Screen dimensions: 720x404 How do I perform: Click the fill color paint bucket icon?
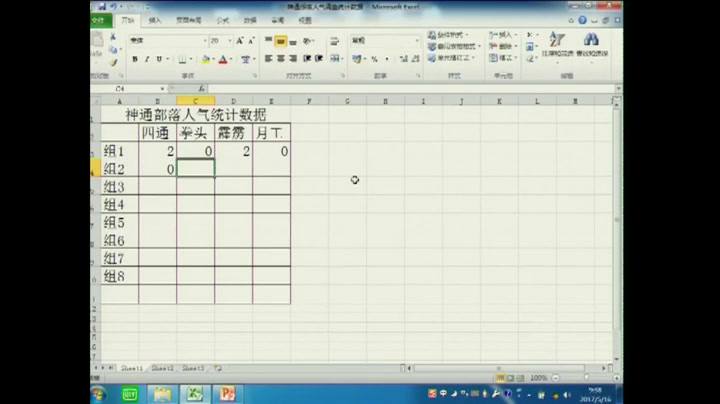(x=205, y=59)
